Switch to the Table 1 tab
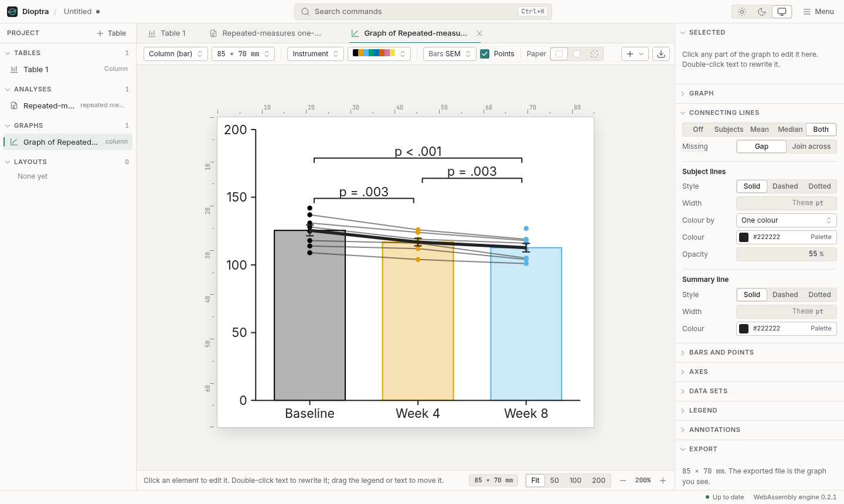 click(x=167, y=33)
